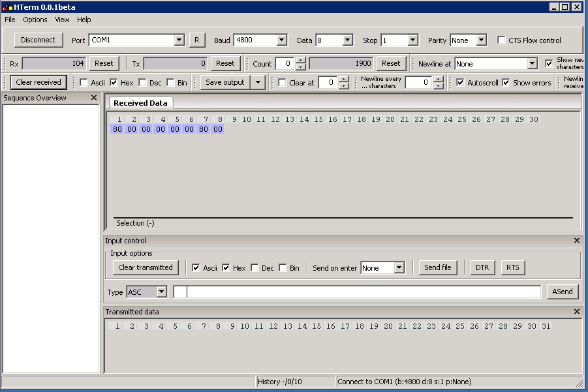Image resolution: width=588 pixels, height=392 pixels.
Task: Toggle the Autoscroll checkbox
Action: tap(460, 82)
